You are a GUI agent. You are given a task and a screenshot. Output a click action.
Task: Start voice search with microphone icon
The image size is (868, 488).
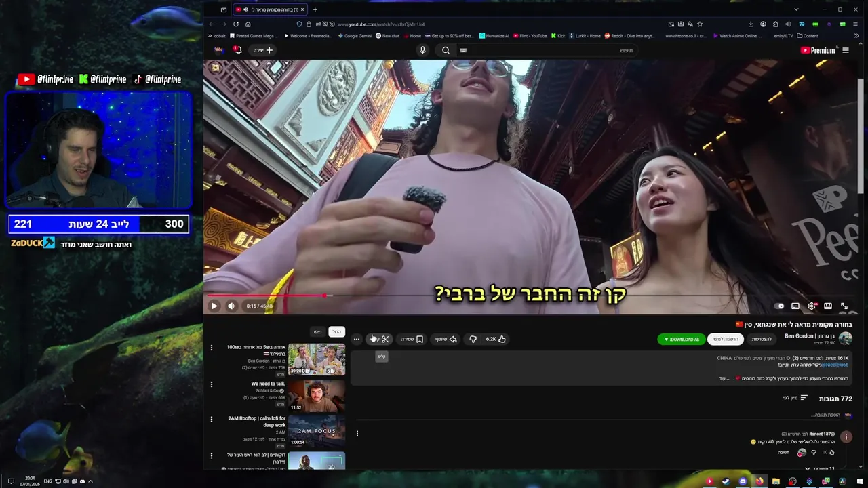pos(422,50)
